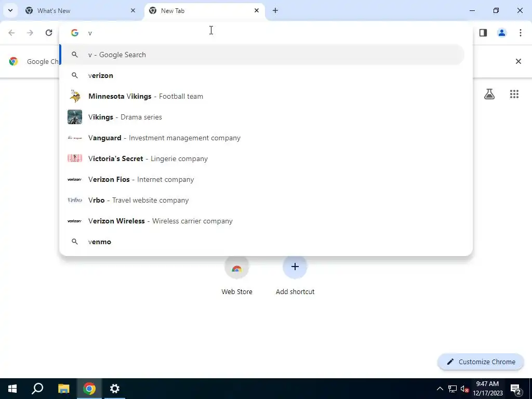Click the Google G icon in address bar
This screenshot has width=532, height=399.
point(75,33)
